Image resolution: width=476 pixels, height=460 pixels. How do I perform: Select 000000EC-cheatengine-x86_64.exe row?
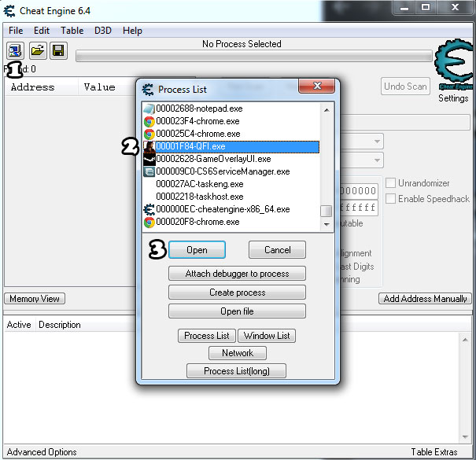point(231,209)
